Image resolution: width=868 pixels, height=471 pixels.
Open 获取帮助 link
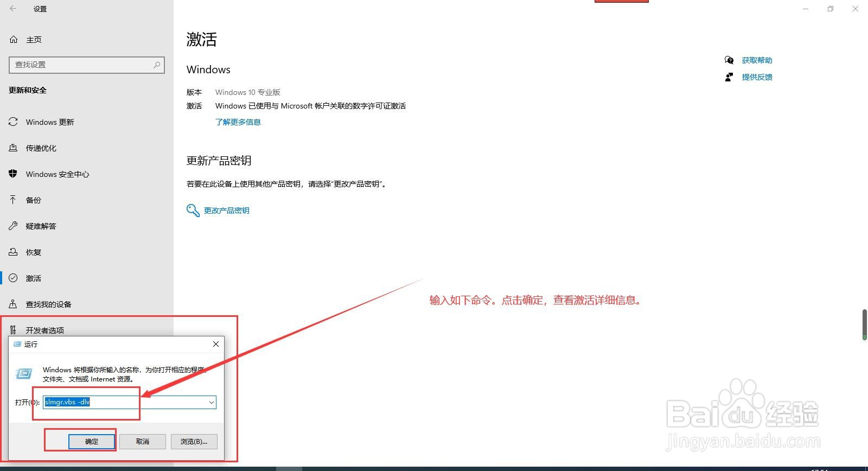(x=757, y=60)
